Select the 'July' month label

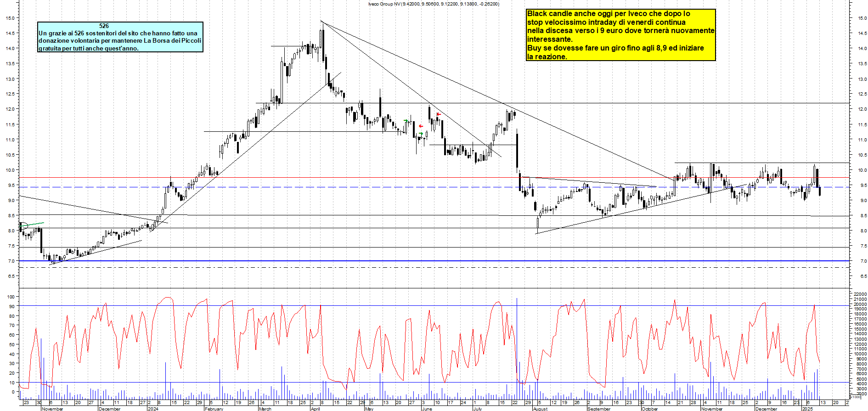(x=478, y=409)
